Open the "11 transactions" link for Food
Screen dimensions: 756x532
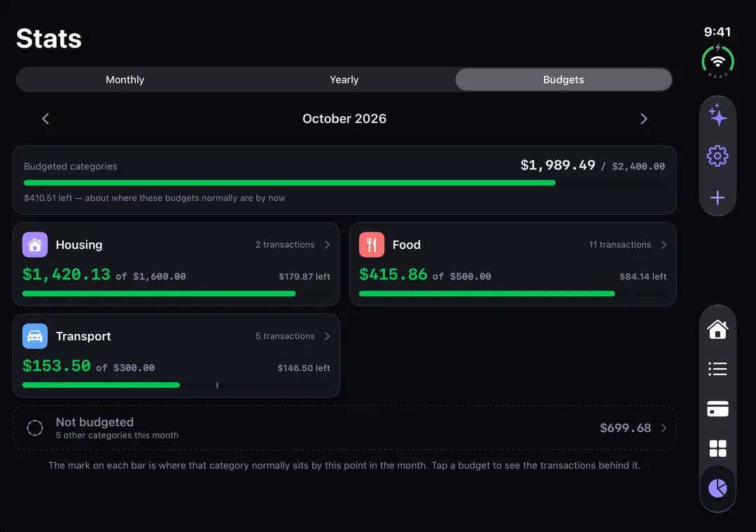coord(620,244)
